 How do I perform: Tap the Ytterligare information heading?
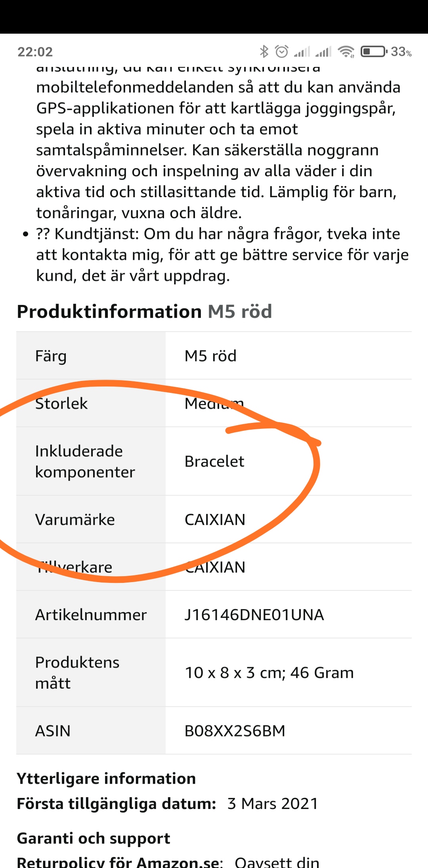(x=106, y=779)
